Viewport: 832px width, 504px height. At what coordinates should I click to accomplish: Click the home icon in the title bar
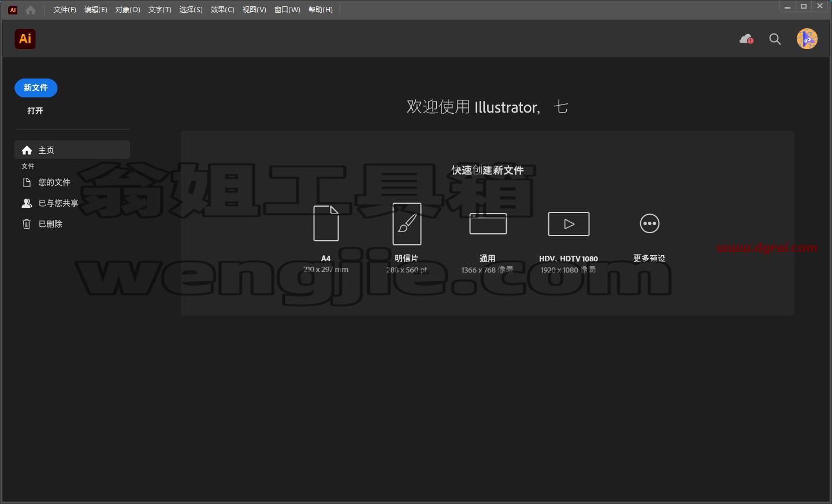tap(31, 10)
